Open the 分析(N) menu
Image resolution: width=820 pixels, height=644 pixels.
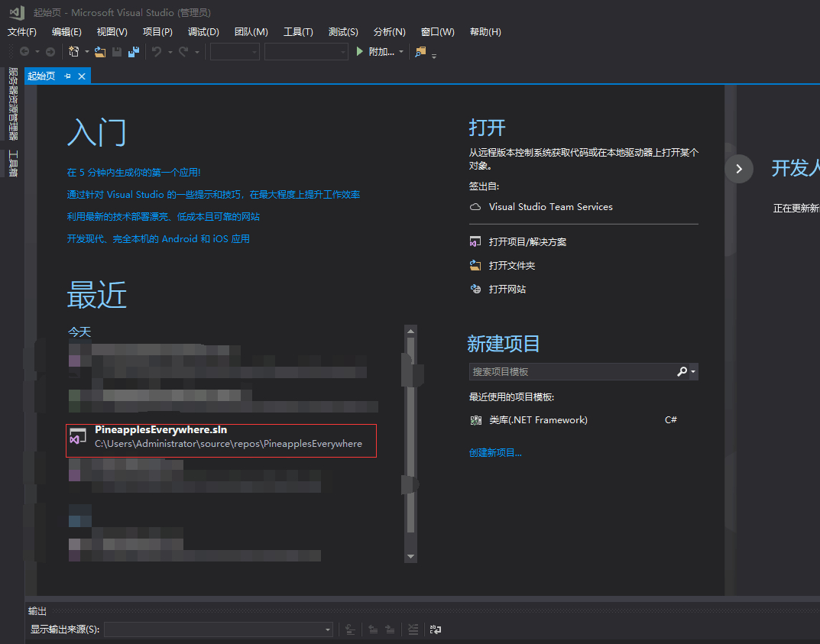pos(389,32)
